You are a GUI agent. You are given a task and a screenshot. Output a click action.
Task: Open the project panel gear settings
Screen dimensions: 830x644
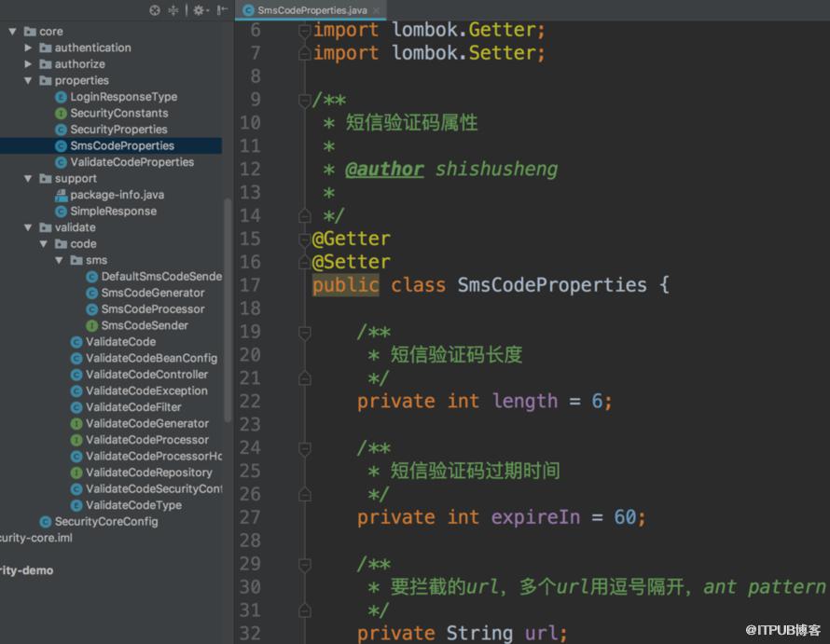tap(200, 10)
